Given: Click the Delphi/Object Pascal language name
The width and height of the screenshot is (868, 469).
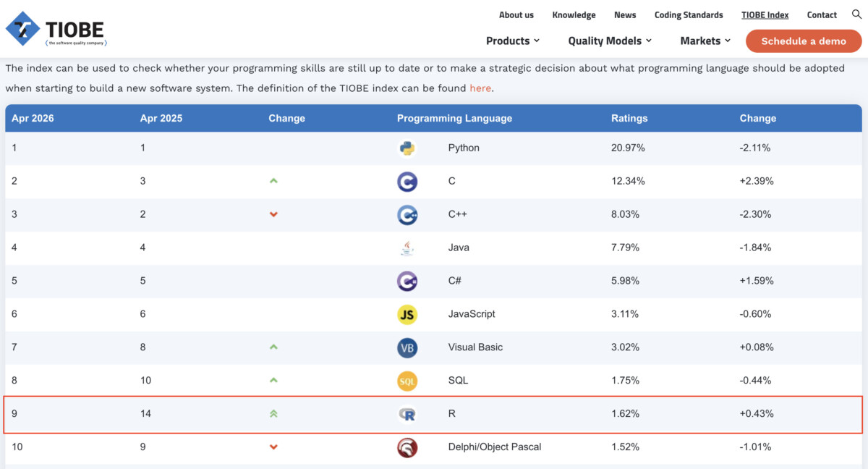Looking at the screenshot, I should 495,447.
